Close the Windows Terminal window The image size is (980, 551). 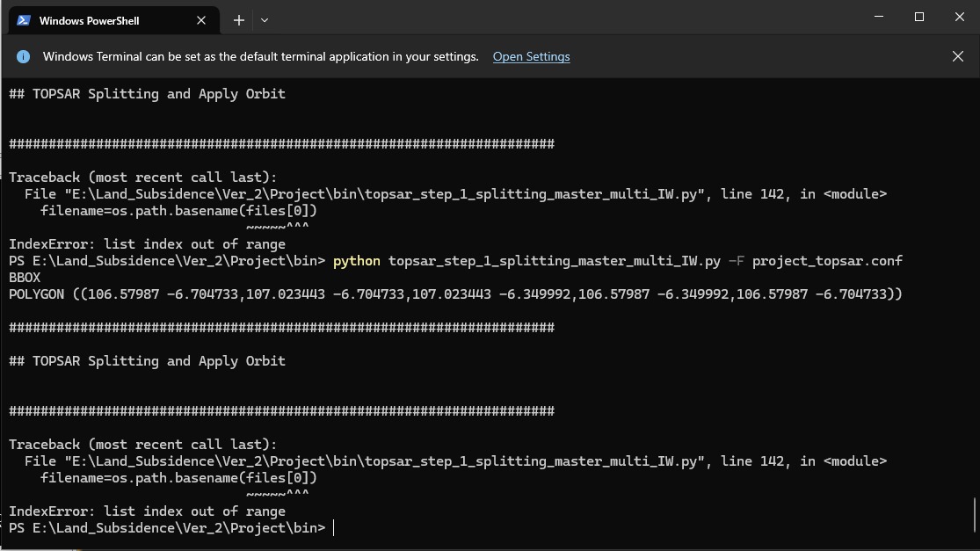coord(960,17)
